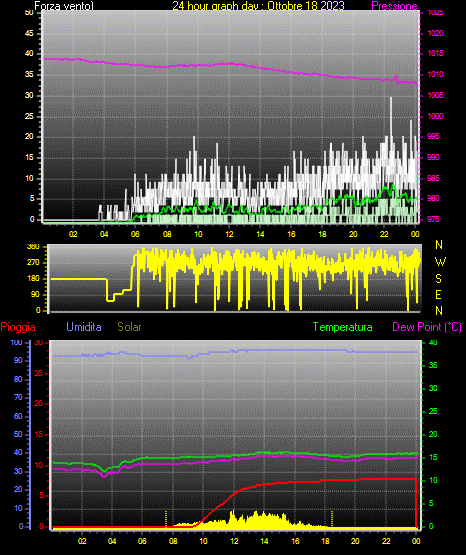Click the W compass direction label

tap(440, 262)
